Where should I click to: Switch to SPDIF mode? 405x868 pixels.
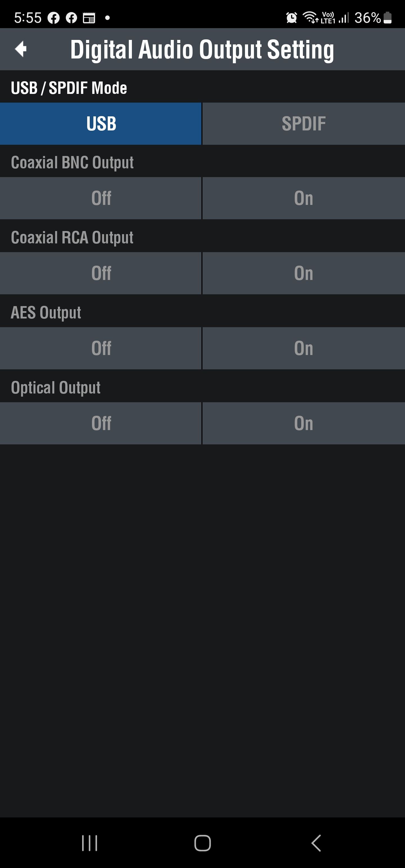point(303,124)
